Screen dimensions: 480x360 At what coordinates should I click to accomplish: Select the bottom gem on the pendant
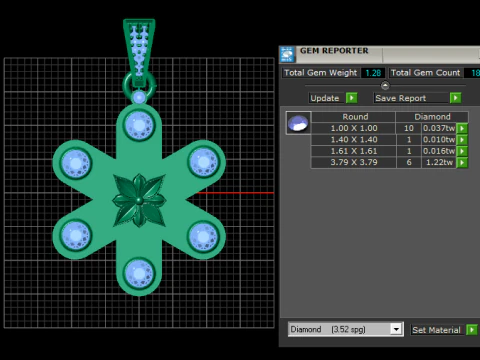[x=139, y=273]
